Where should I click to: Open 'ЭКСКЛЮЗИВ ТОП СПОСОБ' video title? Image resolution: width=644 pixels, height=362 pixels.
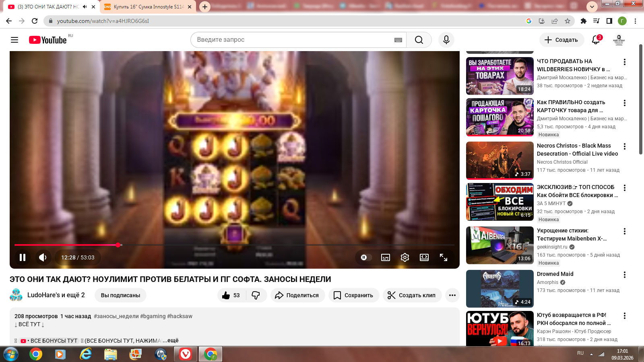[x=578, y=191]
